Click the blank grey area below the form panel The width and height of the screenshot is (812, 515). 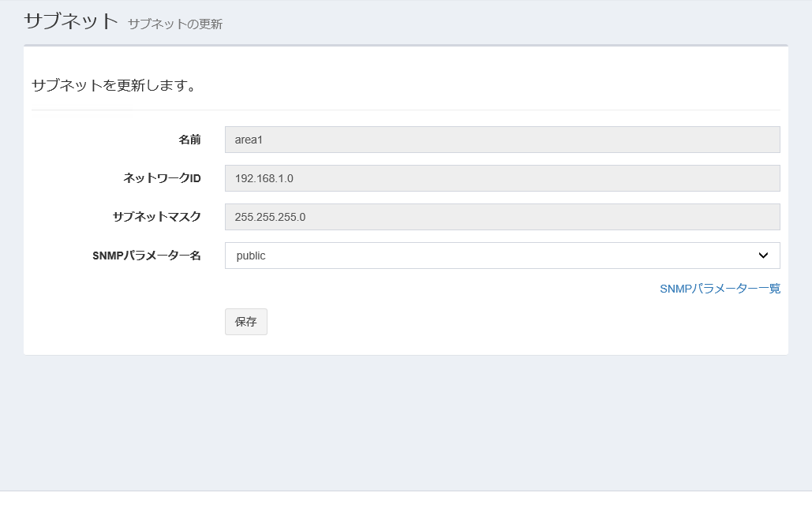406,422
